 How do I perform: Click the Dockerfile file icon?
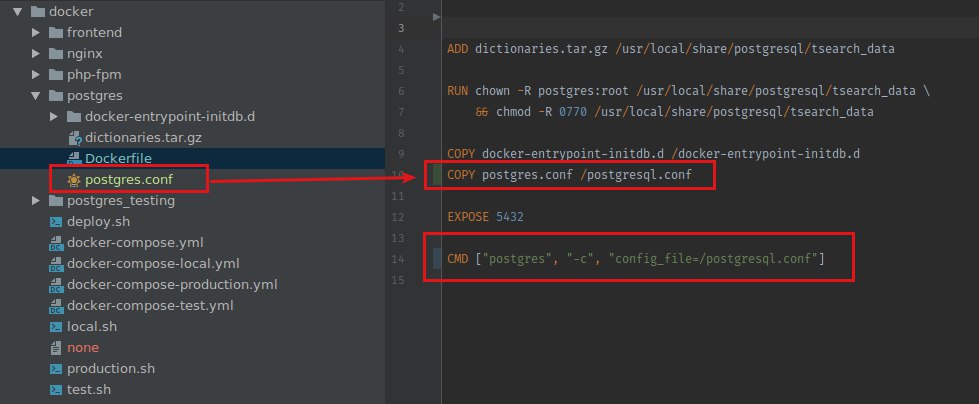coord(74,159)
